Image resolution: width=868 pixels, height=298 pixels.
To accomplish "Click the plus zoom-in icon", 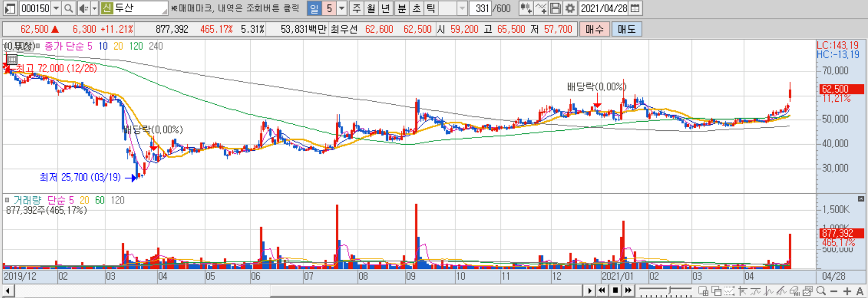I will tap(847, 291).
